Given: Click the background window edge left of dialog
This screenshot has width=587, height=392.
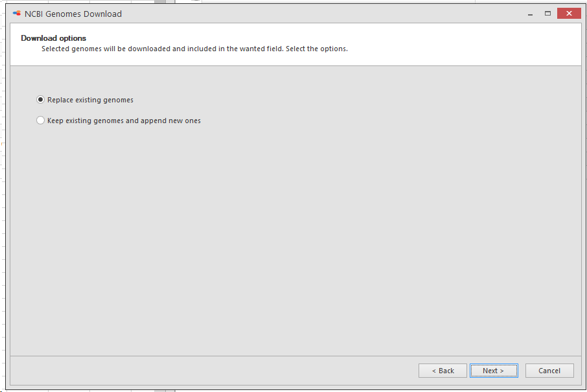Looking at the screenshot, I should point(2,194).
